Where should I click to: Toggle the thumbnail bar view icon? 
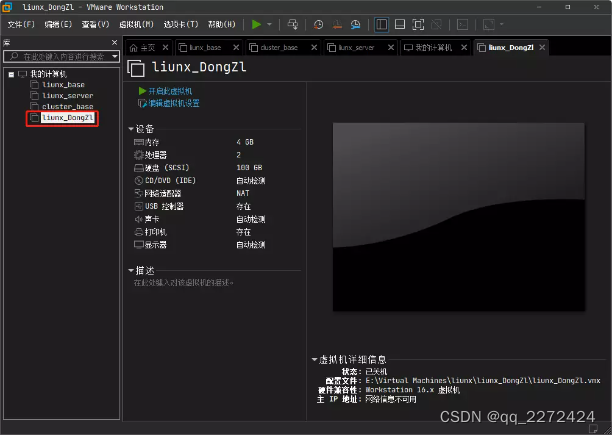click(400, 25)
